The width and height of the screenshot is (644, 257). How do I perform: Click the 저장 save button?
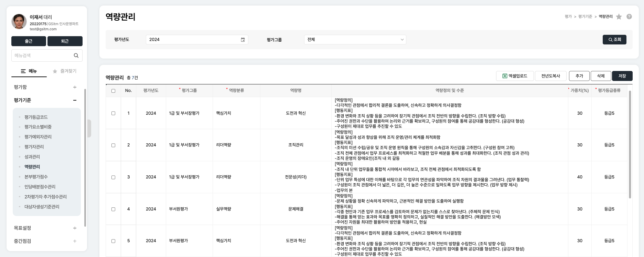[x=622, y=76]
